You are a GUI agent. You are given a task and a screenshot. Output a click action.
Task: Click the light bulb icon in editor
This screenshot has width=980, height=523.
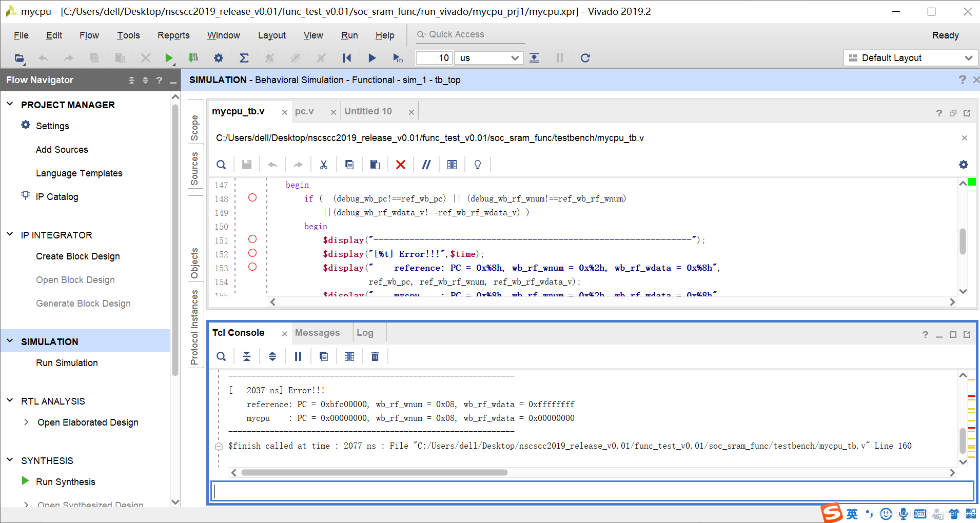(478, 165)
